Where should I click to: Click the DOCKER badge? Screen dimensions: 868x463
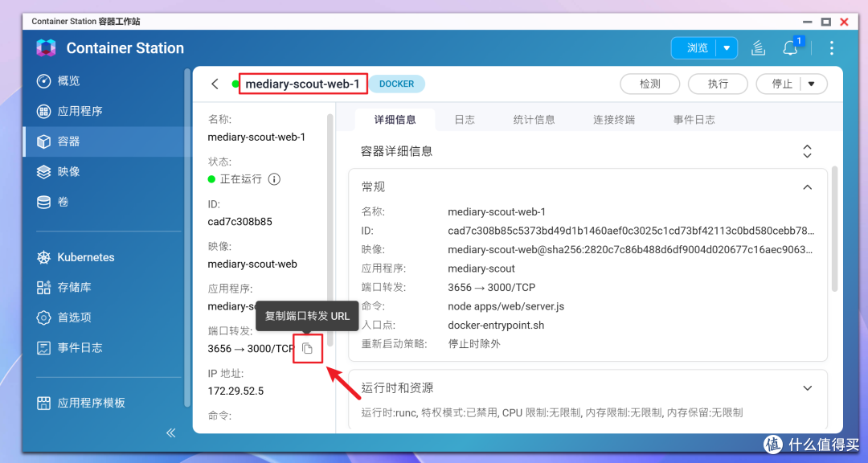[396, 84]
